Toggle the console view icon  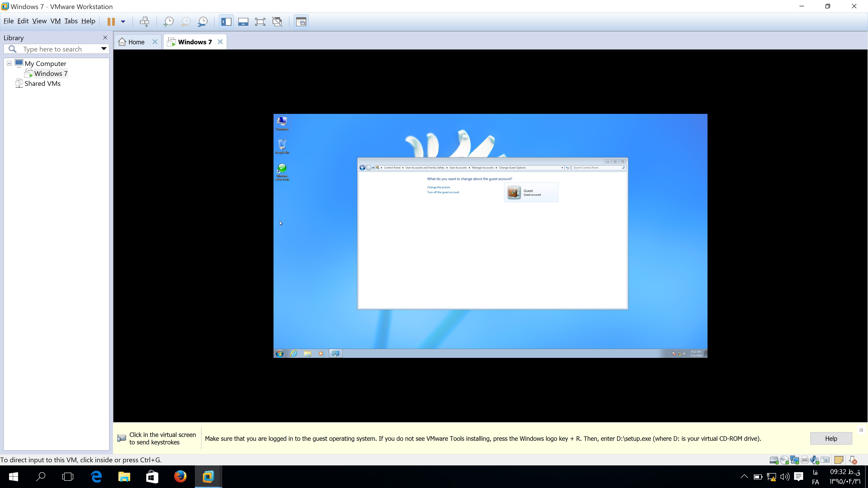301,21
